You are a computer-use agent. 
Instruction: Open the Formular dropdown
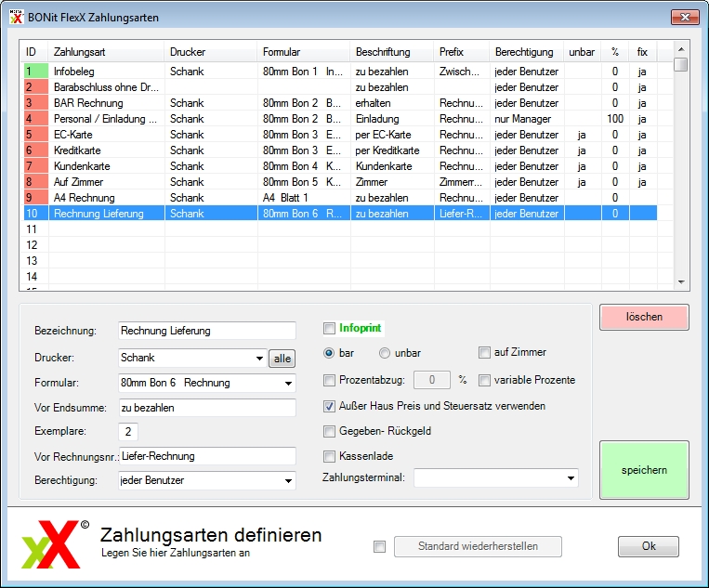(288, 384)
